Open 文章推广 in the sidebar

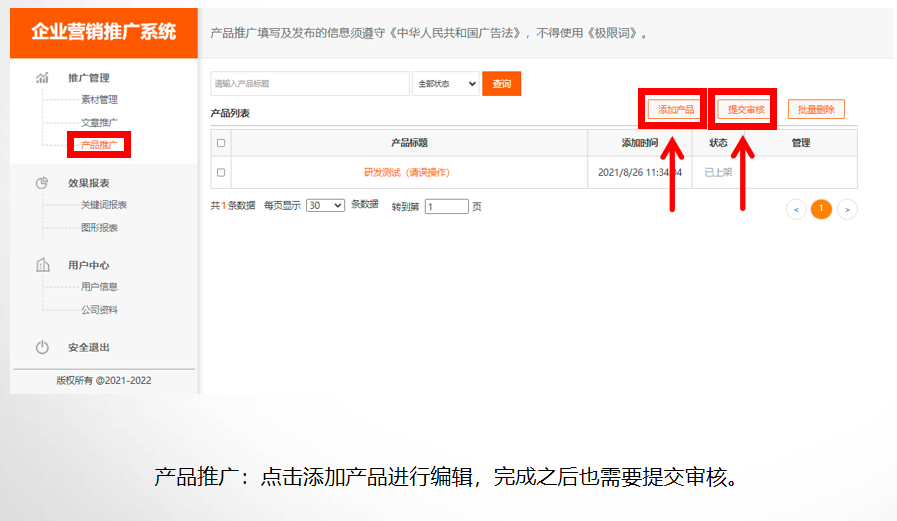(x=99, y=123)
